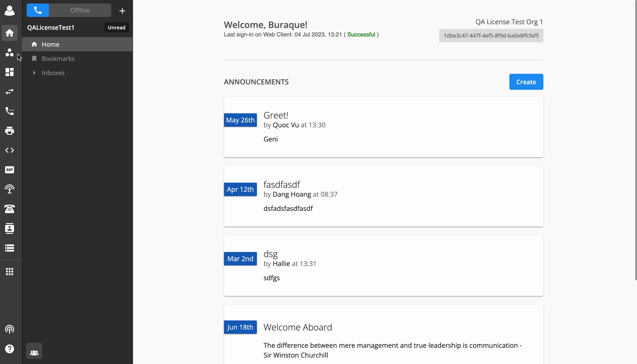Image resolution: width=637 pixels, height=364 pixels.
Task: Click the QALicenseTest1 heading
Action: pyautogui.click(x=51, y=28)
